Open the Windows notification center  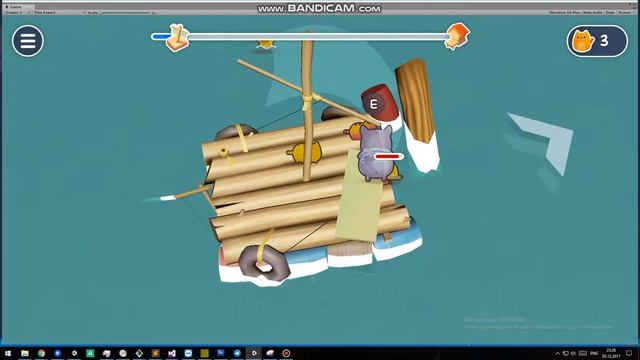click(629, 353)
